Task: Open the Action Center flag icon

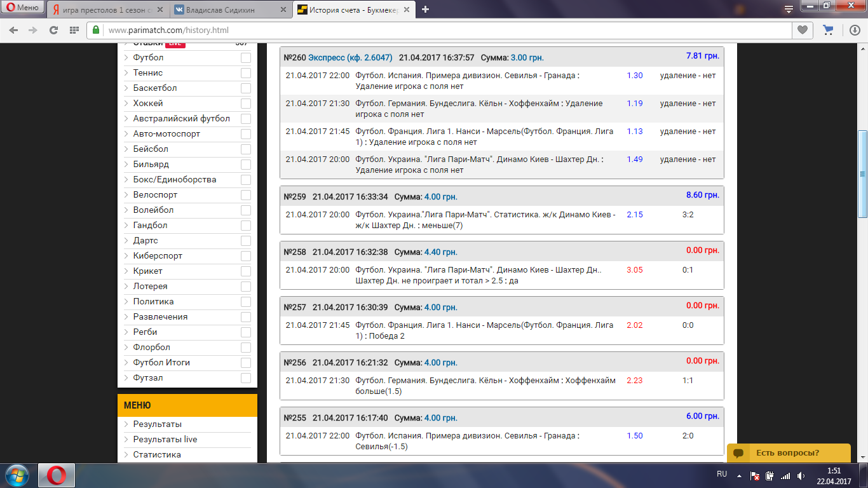Action: [756, 475]
